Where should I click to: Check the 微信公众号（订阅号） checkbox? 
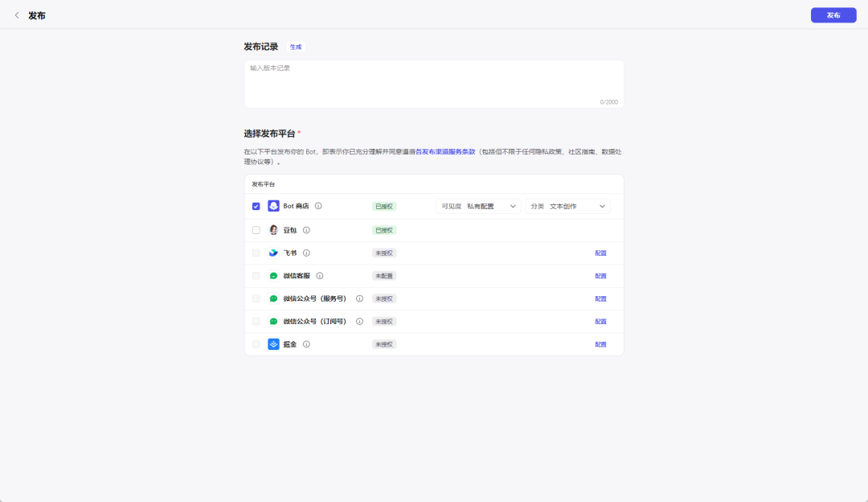256,321
